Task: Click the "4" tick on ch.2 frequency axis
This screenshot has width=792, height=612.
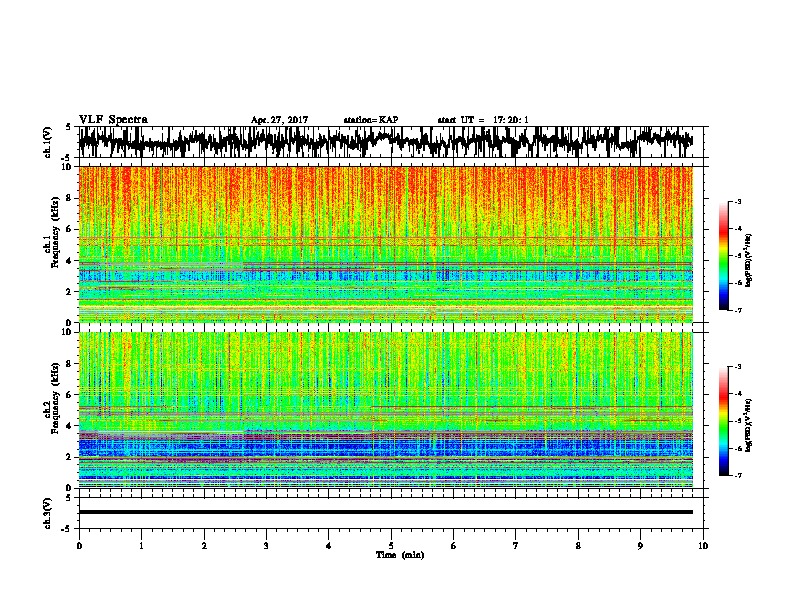Action: coord(69,426)
